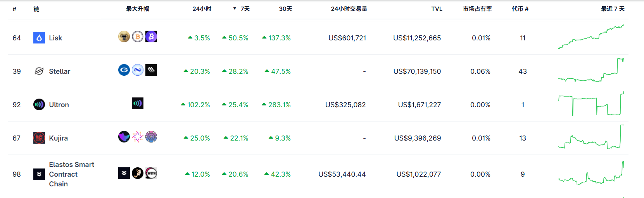Image resolution: width=644 pixels, height=198 pixels.
Task: Click the Ultron chain logo icon
Action: [x=39, y=104]
